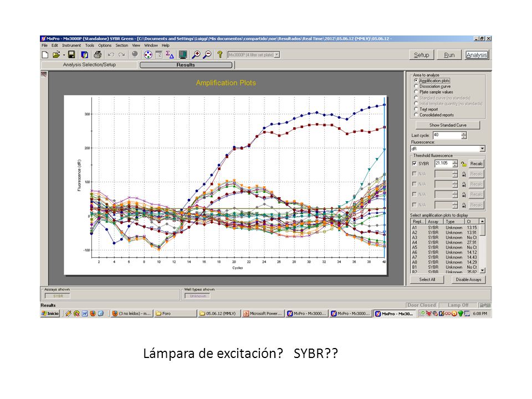Click the Save floppy disk icon
The image size is (532, 399).
click(x=71, y=55)
